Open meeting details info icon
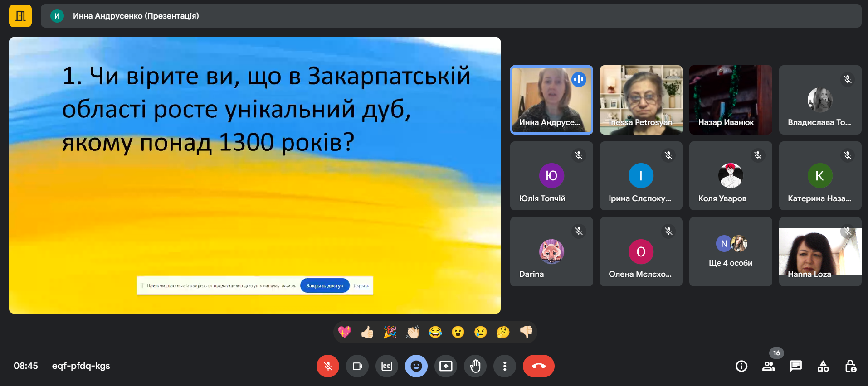Screen dimensions: 868x386 [x=741, y=366]
